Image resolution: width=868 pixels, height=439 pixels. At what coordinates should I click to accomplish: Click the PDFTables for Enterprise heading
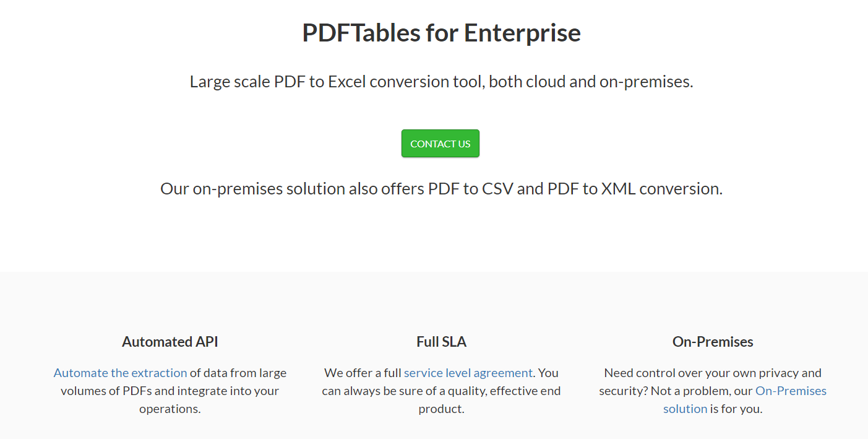tap(440, 32)
